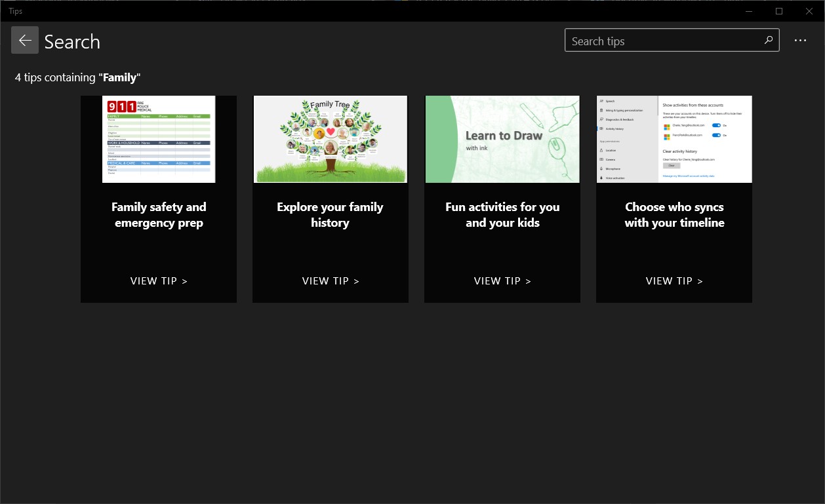Image resolution: width=825 pixels, height=504 pixels.
Task: Click the Tips title in the title bar
Action: point(16,11)
